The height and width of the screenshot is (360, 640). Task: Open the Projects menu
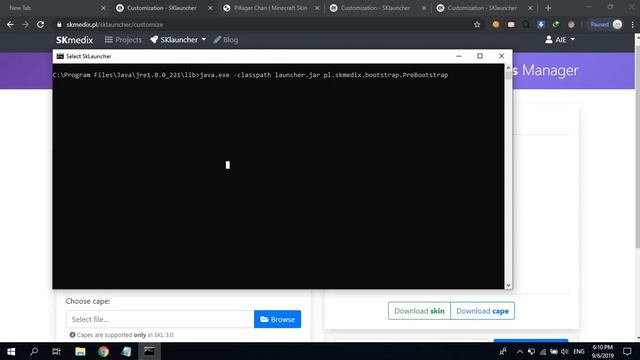[x=123, y=40]
